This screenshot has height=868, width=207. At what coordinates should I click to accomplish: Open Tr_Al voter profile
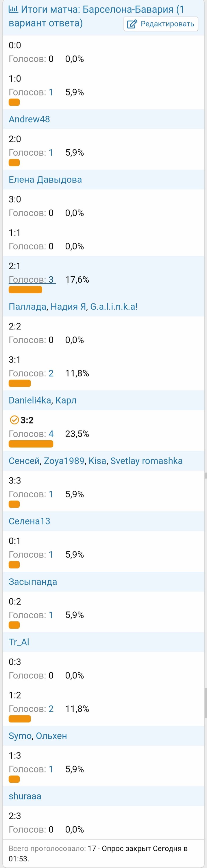click(19, 642)
